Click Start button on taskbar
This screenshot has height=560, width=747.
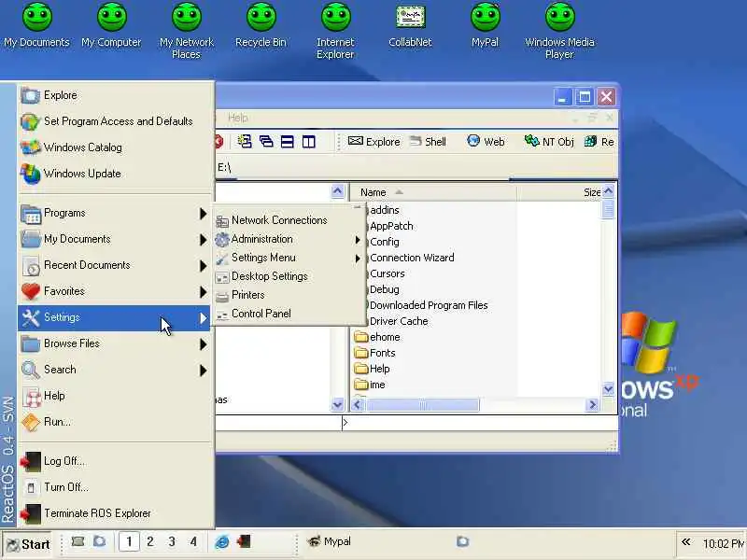(28, 544)
